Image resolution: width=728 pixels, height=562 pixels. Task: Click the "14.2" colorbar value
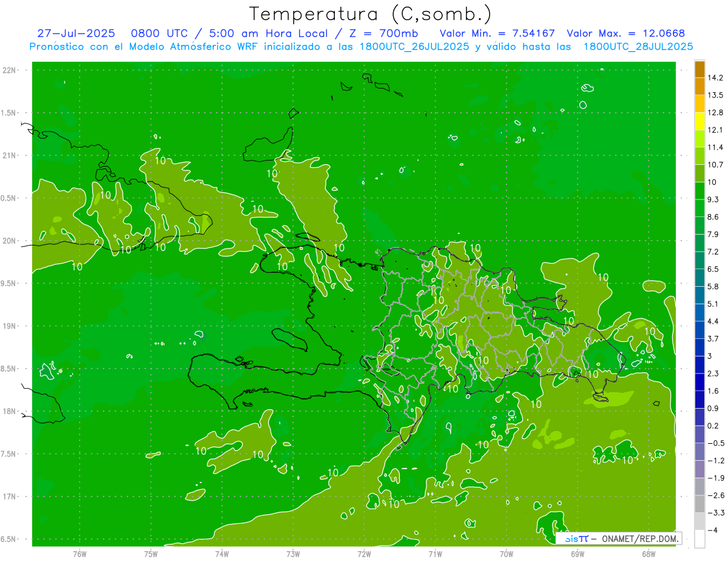[716, 78]
